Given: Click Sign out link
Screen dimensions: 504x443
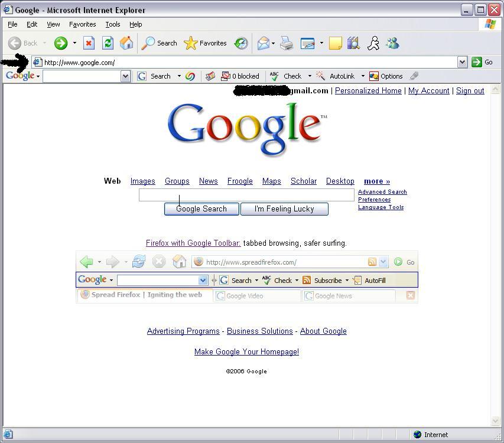Looking at the screenshot, I should point(470,90).
